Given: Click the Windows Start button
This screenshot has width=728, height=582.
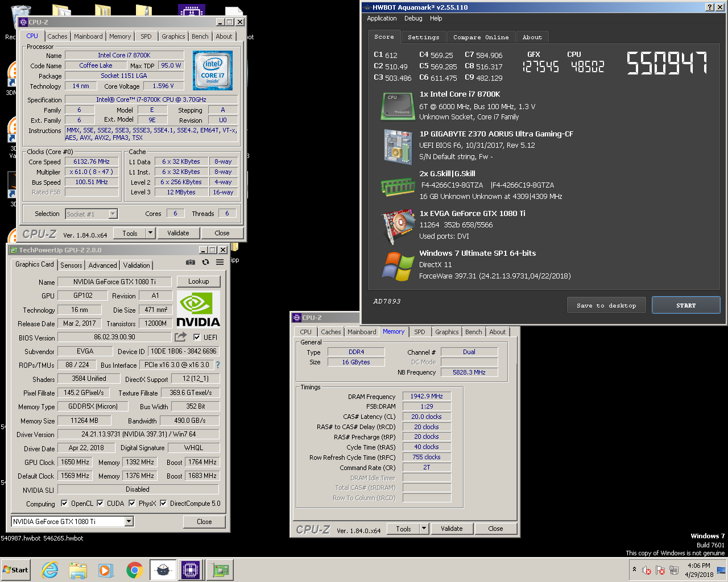Looking at the screenshot, I should coord(16,569).
